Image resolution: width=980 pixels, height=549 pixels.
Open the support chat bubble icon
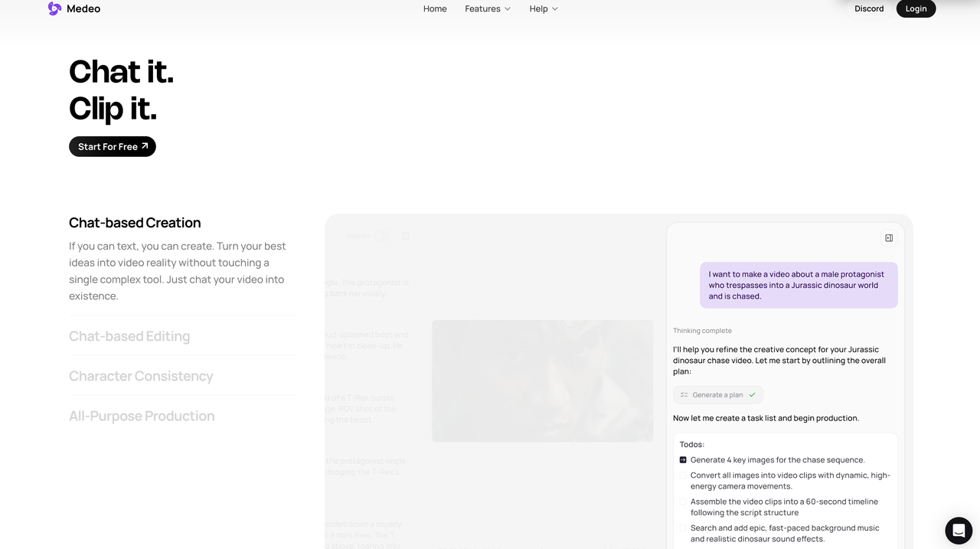[x=959, y=531]
